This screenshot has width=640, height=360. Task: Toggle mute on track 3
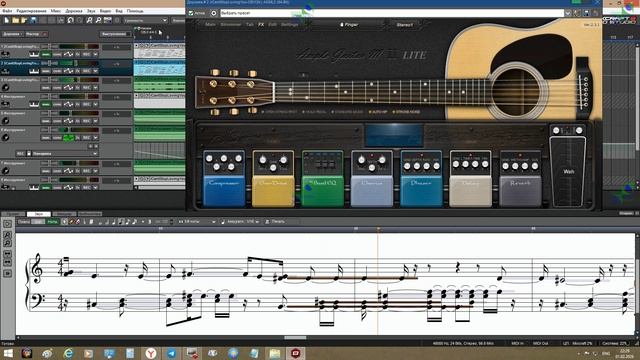[46, 88]
